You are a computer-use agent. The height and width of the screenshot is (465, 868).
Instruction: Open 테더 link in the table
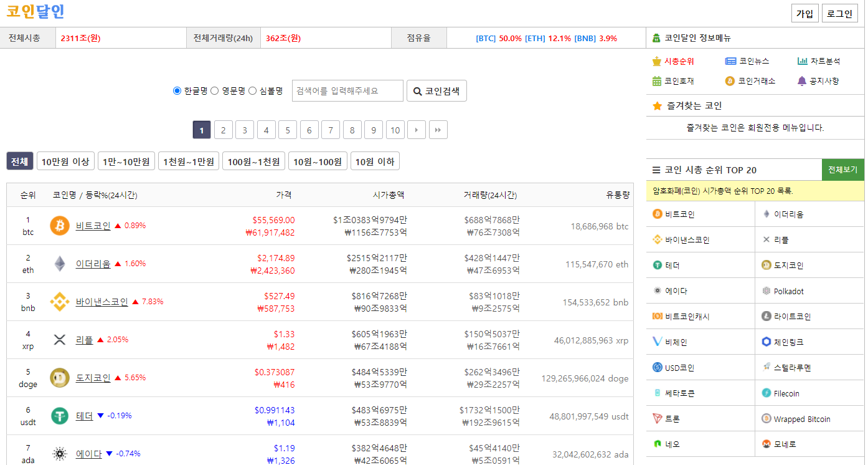85,416
